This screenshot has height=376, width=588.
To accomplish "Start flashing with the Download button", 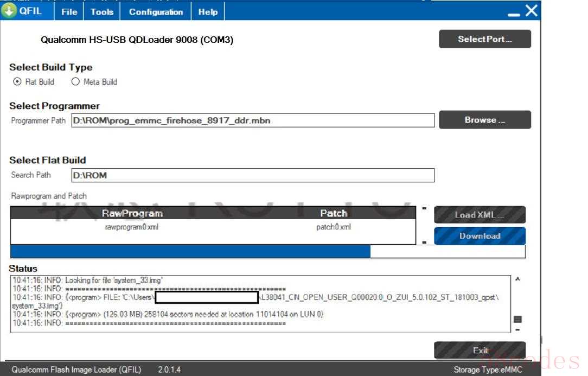I will [480, 236].
